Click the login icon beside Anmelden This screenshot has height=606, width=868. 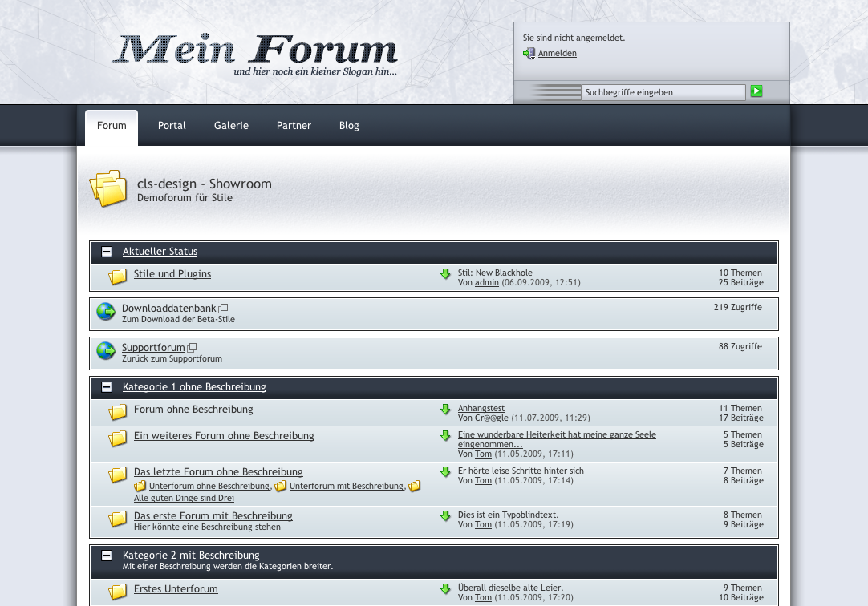click(529, 53)
